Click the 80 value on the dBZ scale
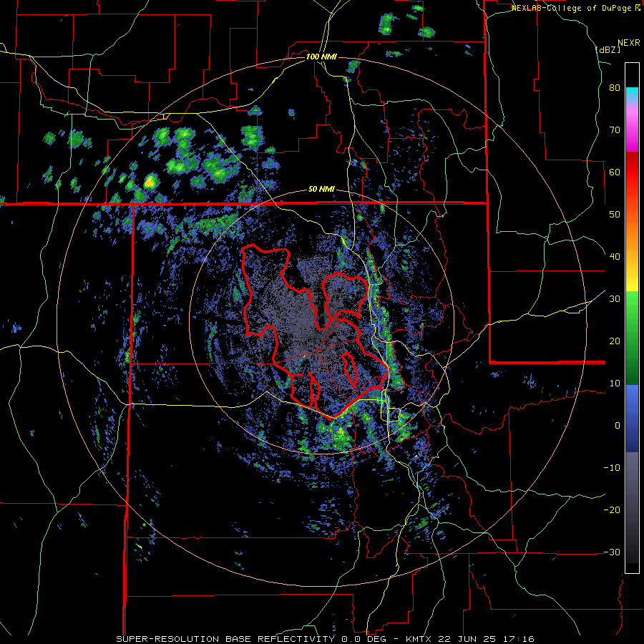 tap(615, 88)
